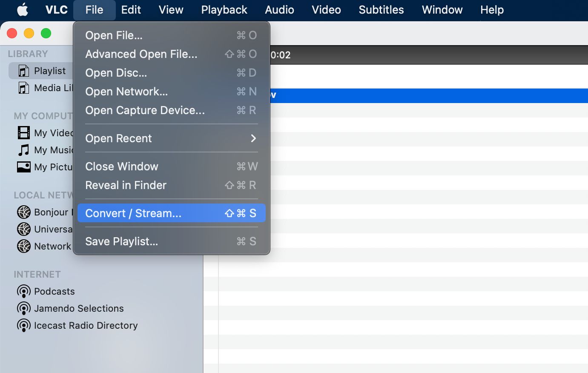588x373 pixels.
Task: Open the Edit menu
Action: 131,10
